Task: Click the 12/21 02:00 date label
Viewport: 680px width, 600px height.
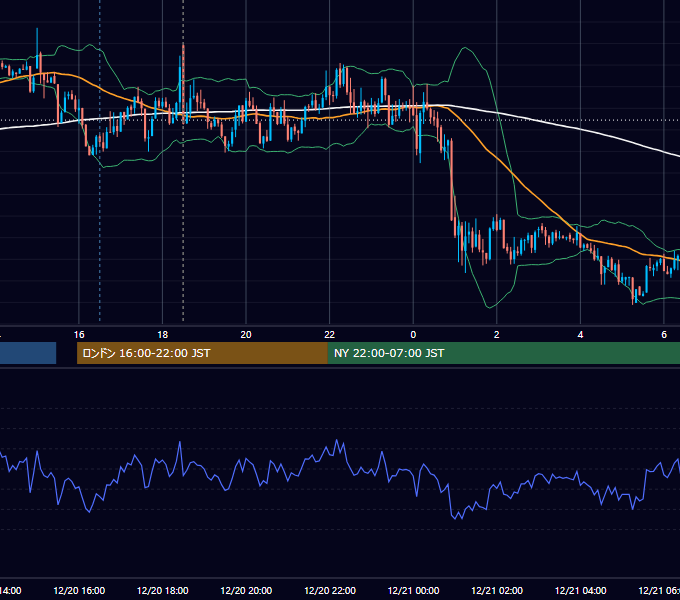Action: [497, 590]
